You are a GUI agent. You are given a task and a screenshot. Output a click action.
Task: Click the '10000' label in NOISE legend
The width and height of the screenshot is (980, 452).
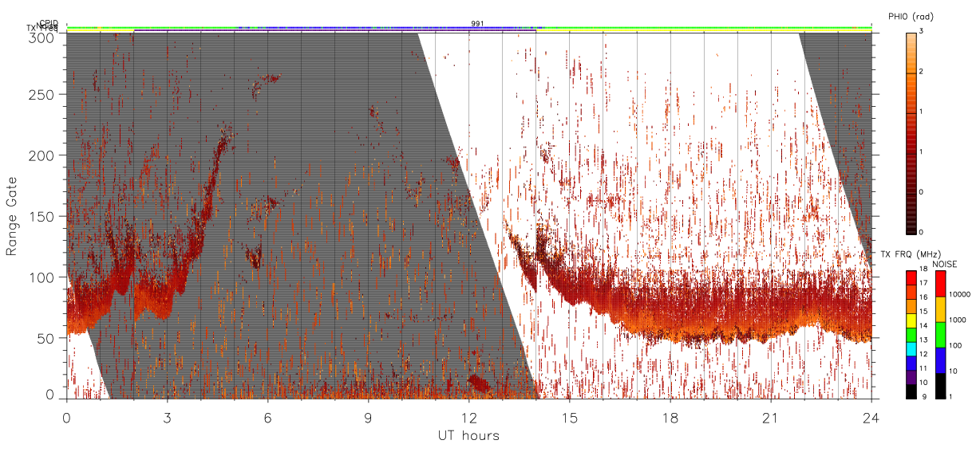point(959,294)
